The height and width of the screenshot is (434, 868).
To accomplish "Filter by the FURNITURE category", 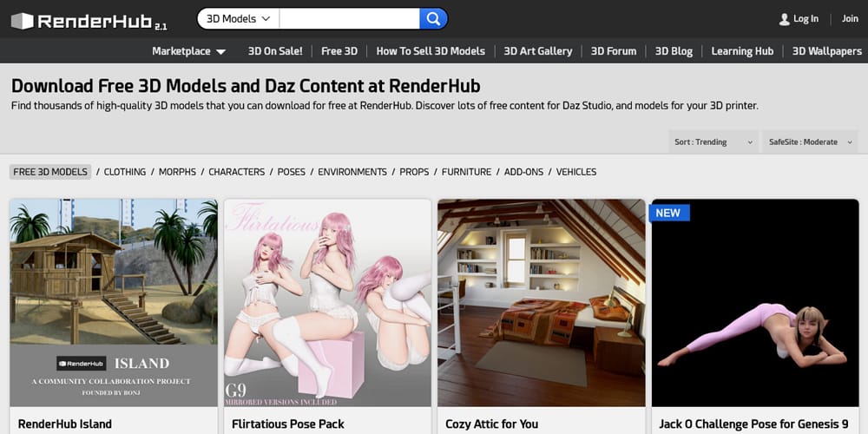I will pos(466,172).
